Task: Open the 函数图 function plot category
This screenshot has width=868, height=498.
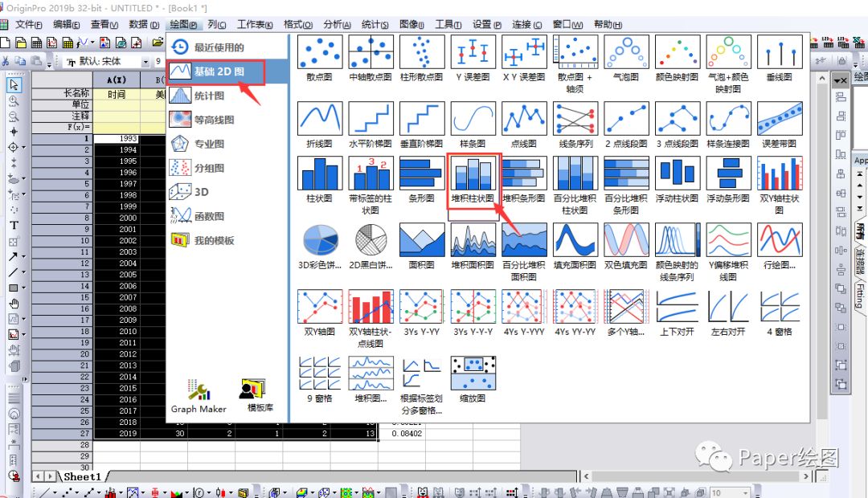Action: [x=227, y=216]
